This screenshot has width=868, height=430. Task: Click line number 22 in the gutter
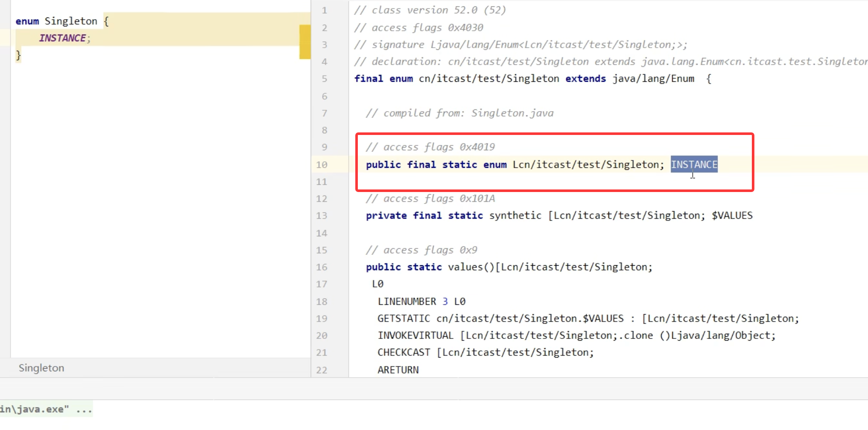pos(322,370)
